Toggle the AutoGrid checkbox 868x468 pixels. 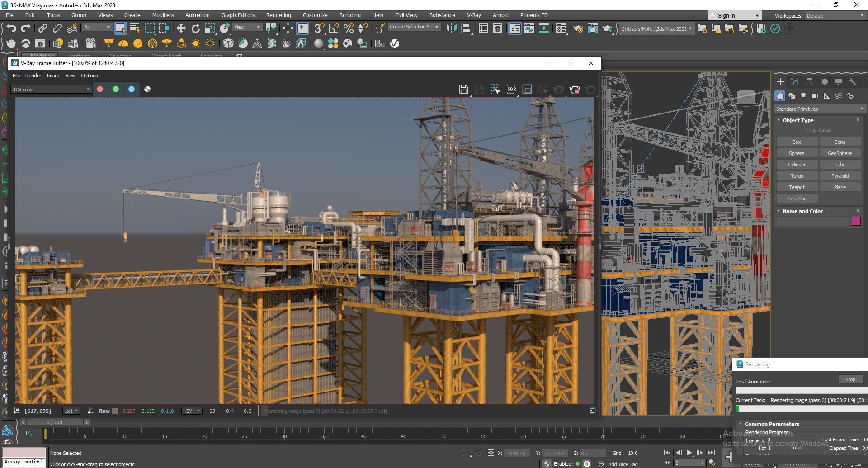(x=808, y=131)
